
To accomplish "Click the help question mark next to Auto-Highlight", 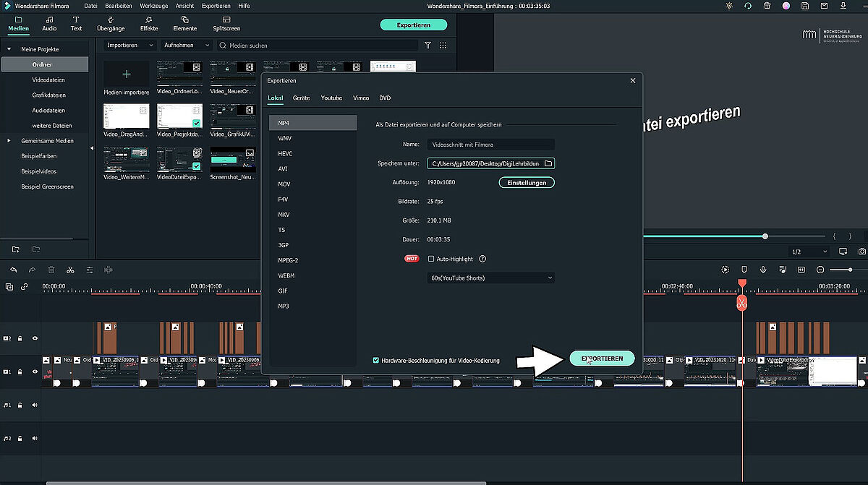I will [x=482, y=259].
